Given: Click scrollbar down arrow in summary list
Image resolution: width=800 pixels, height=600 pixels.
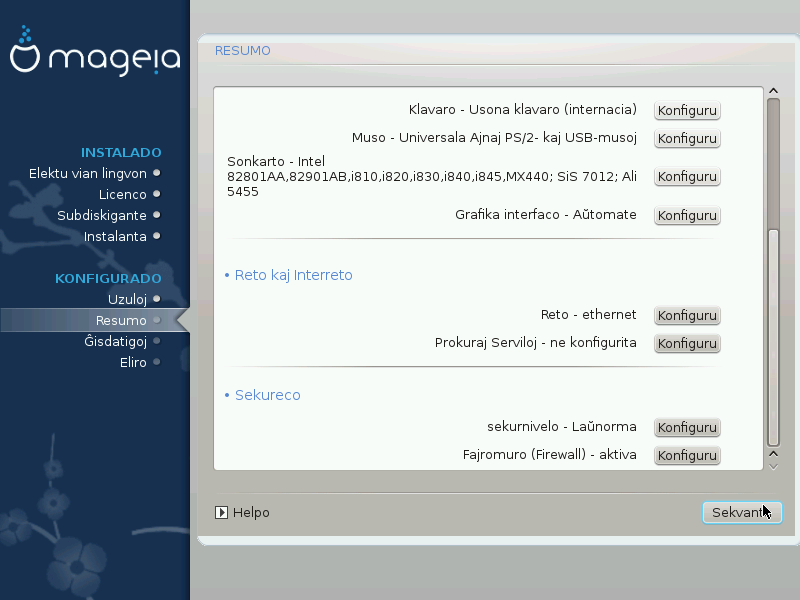Looking at the screenshot, I should tap(772, 464).
